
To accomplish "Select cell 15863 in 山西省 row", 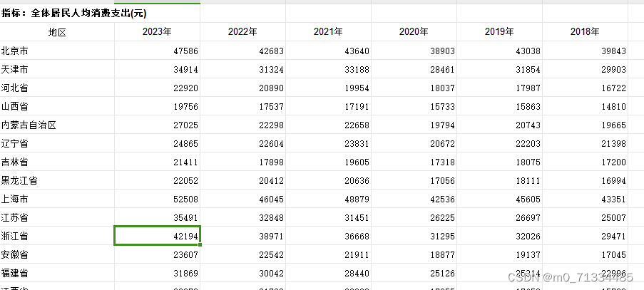I will coord(499,106).
